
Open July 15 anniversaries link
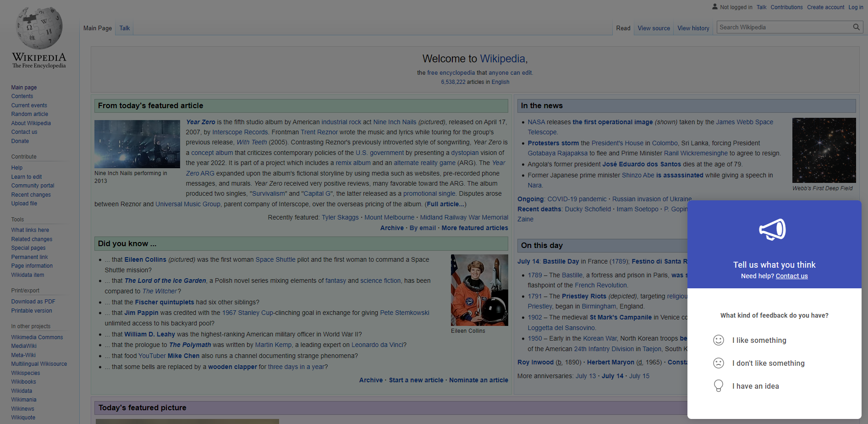639,376
